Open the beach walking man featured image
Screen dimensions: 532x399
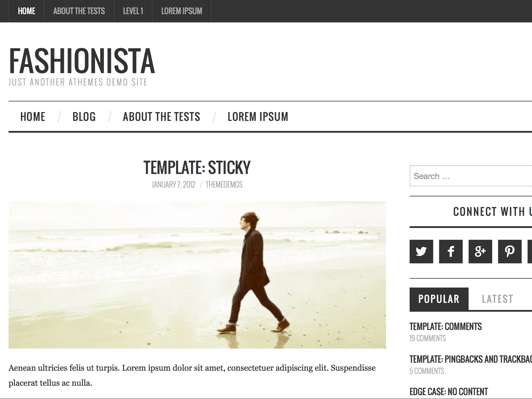tap(197, 275)
